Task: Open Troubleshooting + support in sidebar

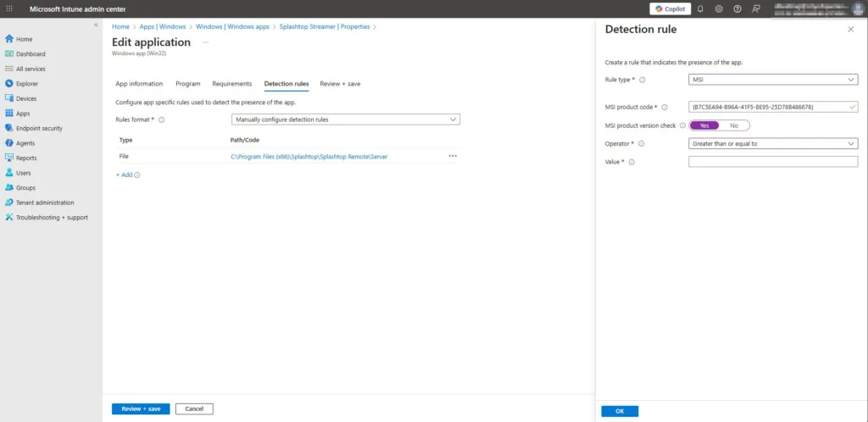Action: tap(52, 217)
